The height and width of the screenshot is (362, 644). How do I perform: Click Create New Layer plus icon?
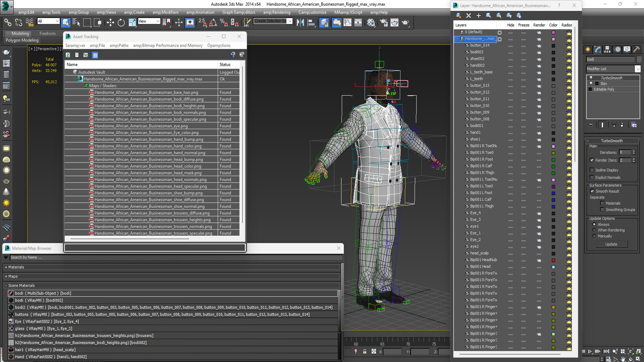tap(478, 15)
